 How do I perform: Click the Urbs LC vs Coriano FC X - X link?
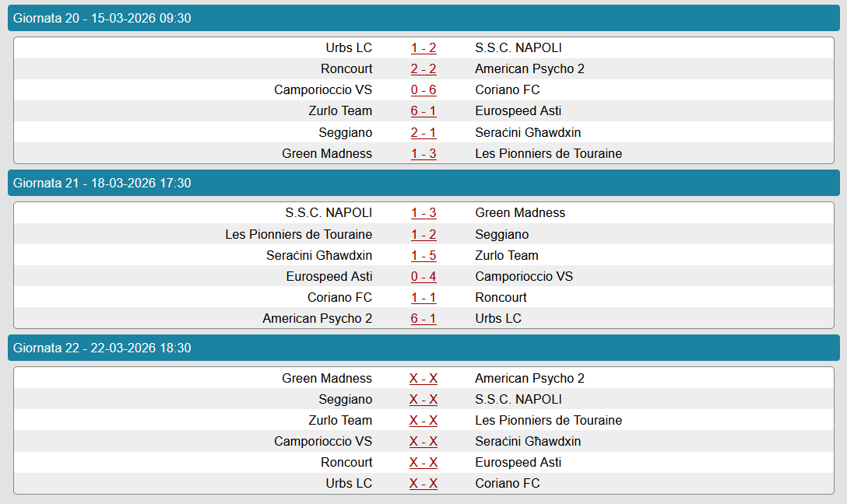click(x=423, y=484)
